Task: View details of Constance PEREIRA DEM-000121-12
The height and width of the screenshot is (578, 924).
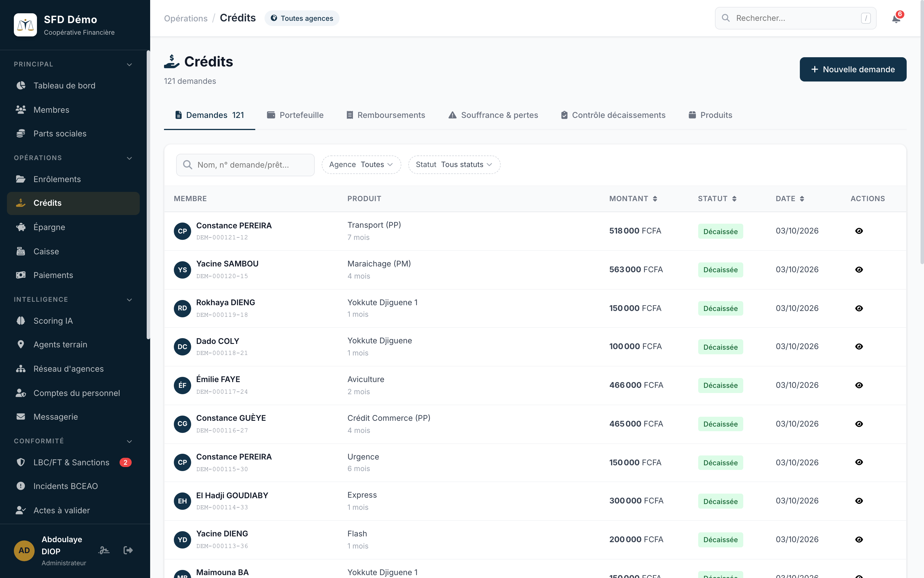Action: click(x=859, y=231)
